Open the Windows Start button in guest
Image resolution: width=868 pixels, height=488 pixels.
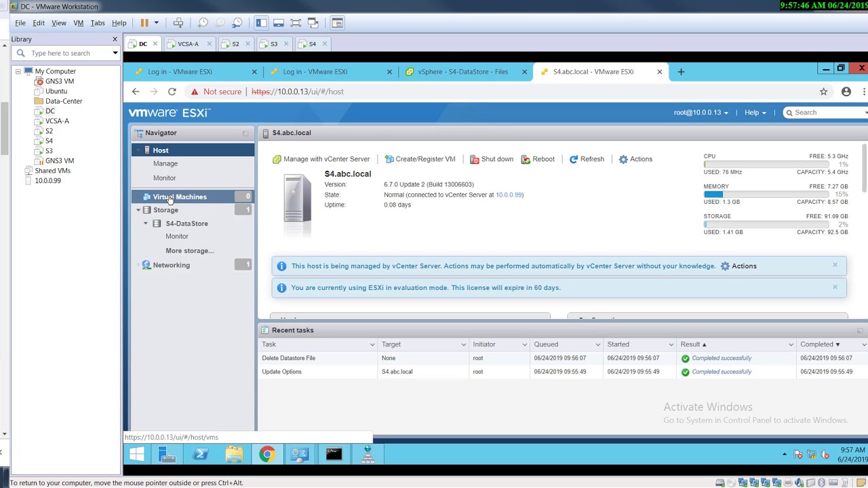click(136, 454)
